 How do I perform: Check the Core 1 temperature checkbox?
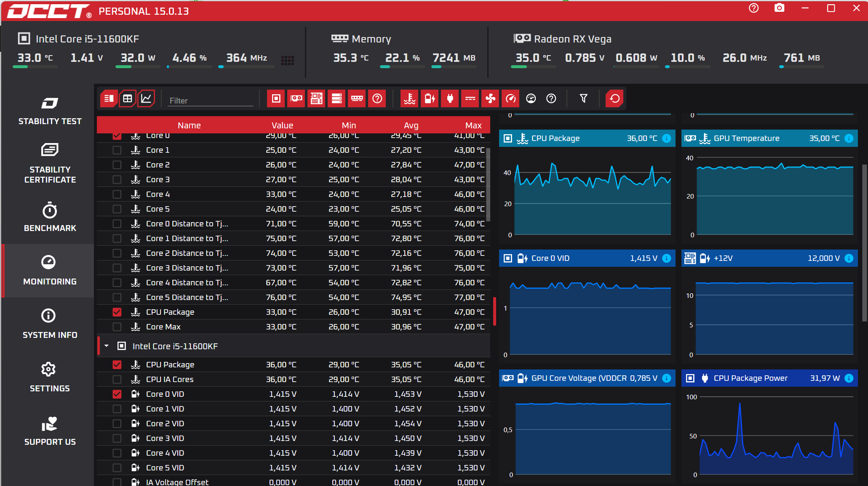[117, 150]
